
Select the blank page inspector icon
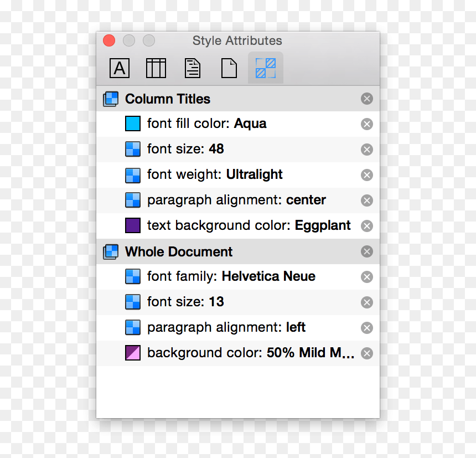[x=229, y=68]
